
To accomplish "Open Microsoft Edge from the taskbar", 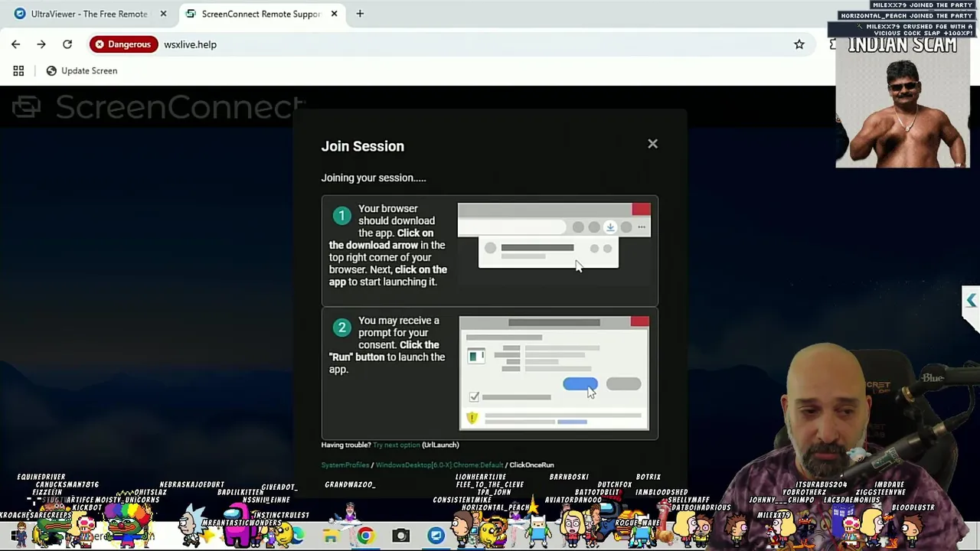I will pyautogui.click(x=296, y=536).
